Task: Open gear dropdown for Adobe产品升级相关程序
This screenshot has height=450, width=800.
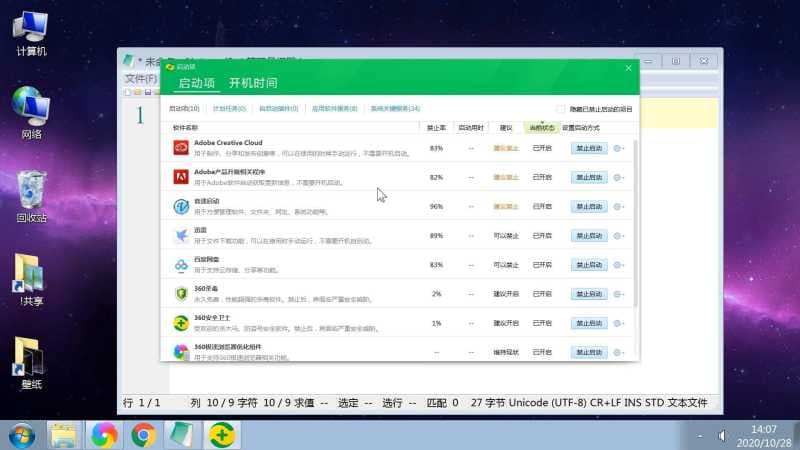Action: coord(618,178)
